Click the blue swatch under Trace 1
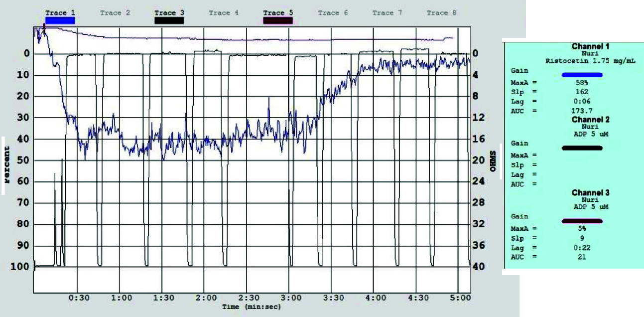Viewport: 644px width, 317px height. (x=60, y=20)
